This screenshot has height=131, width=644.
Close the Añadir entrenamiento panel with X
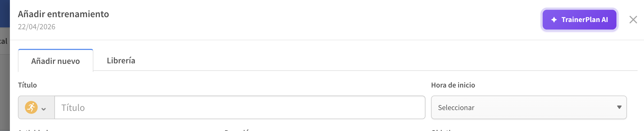point(633,20)
